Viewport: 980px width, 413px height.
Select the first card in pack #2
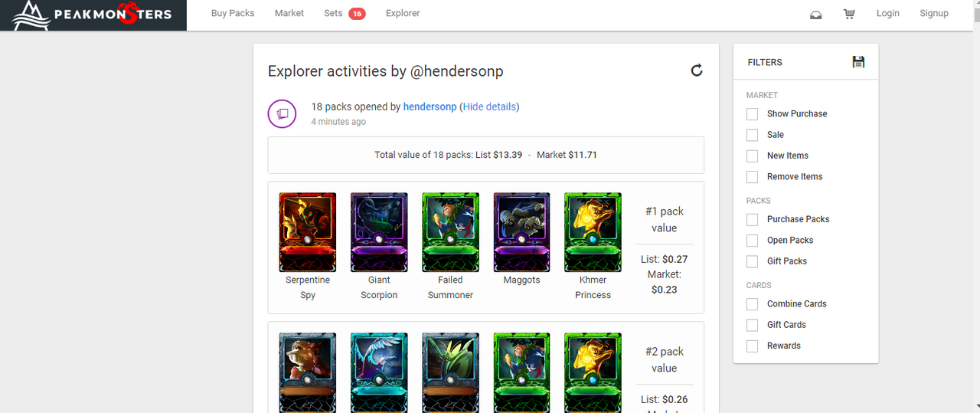click(308, 372)
